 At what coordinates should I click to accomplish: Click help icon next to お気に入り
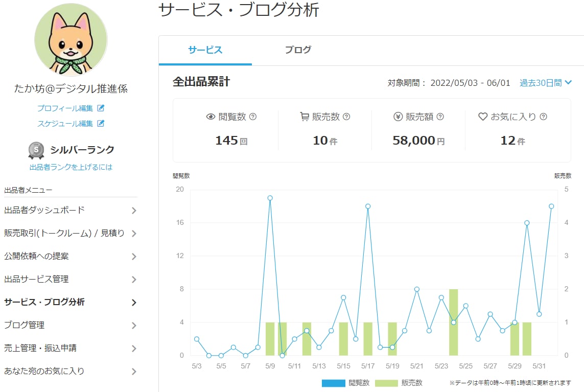(x=544, y=117)
